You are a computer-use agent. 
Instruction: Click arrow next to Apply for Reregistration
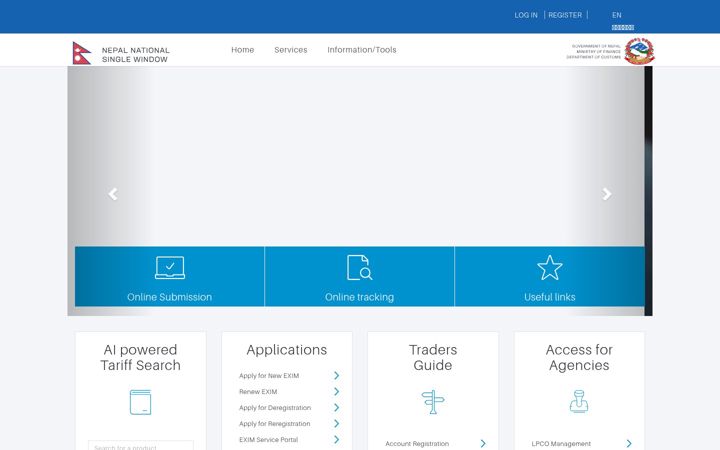tap(337, 423)
